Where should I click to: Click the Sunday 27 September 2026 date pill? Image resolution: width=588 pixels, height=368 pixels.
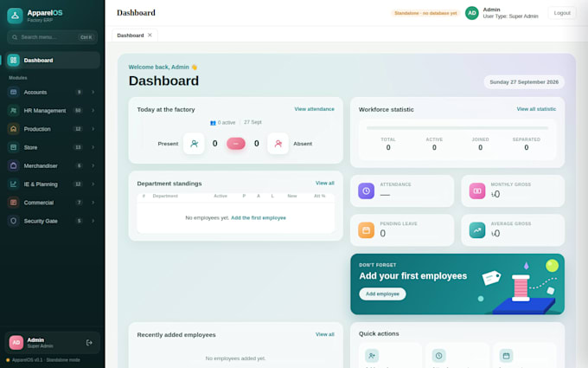(x=524, y=82)
